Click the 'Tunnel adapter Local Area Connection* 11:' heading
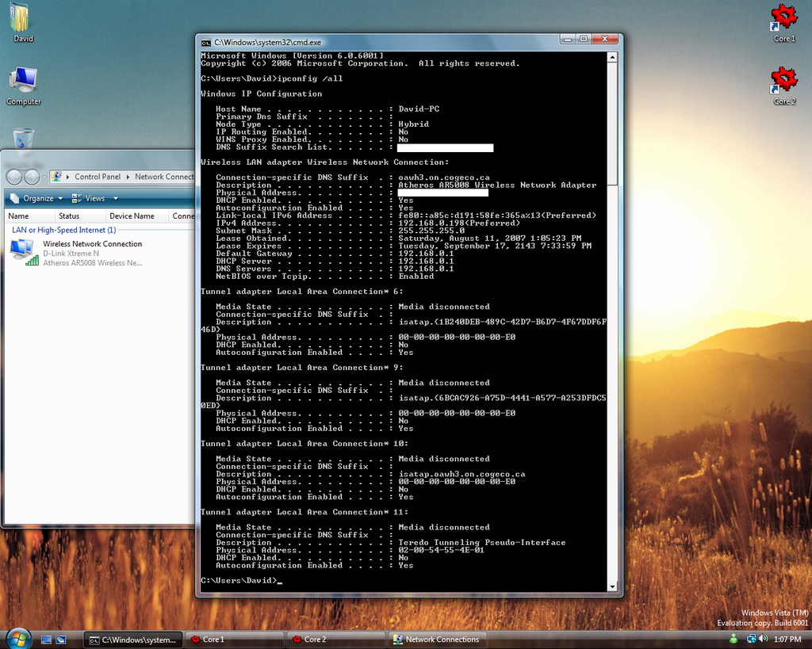The width and height of the screenshot is (812, 649). (x=304, y=512)
